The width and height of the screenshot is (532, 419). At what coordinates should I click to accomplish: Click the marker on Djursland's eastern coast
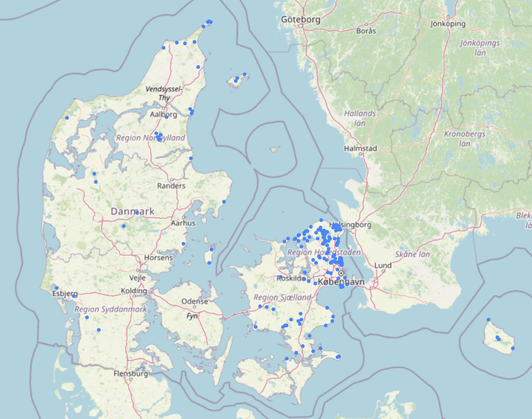coord(224,202)
